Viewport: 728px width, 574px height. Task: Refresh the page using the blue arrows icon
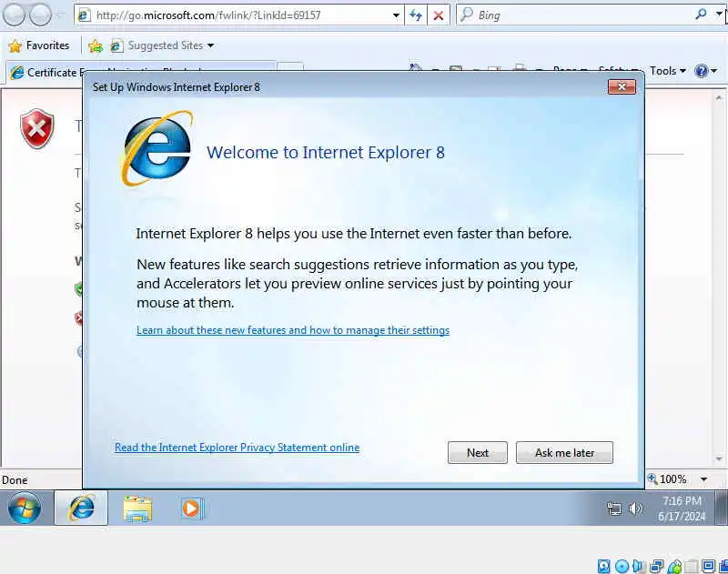(x=416, y=15)
